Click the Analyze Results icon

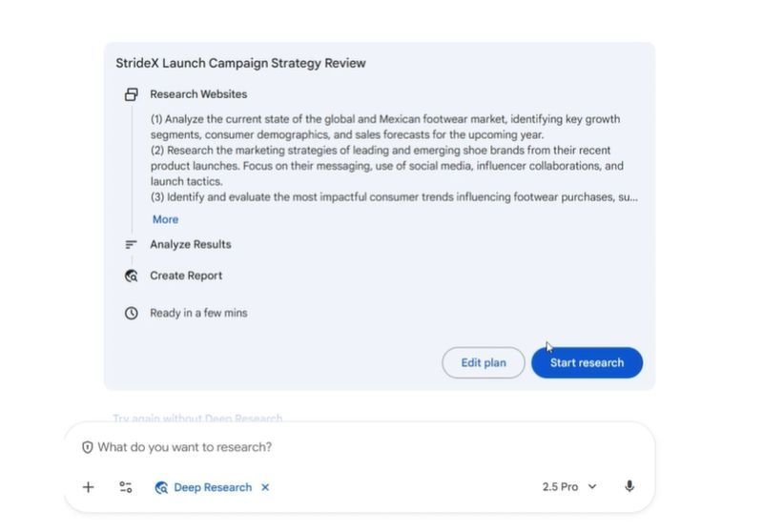tap(132, 245)
